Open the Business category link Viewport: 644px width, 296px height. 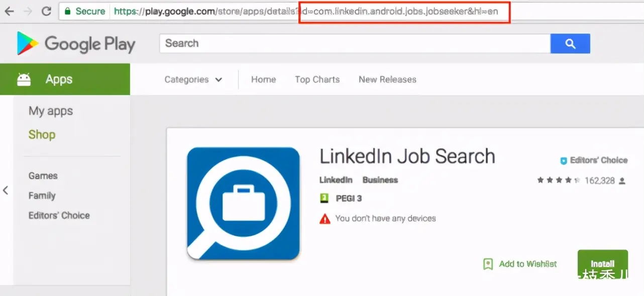[380, 180]
